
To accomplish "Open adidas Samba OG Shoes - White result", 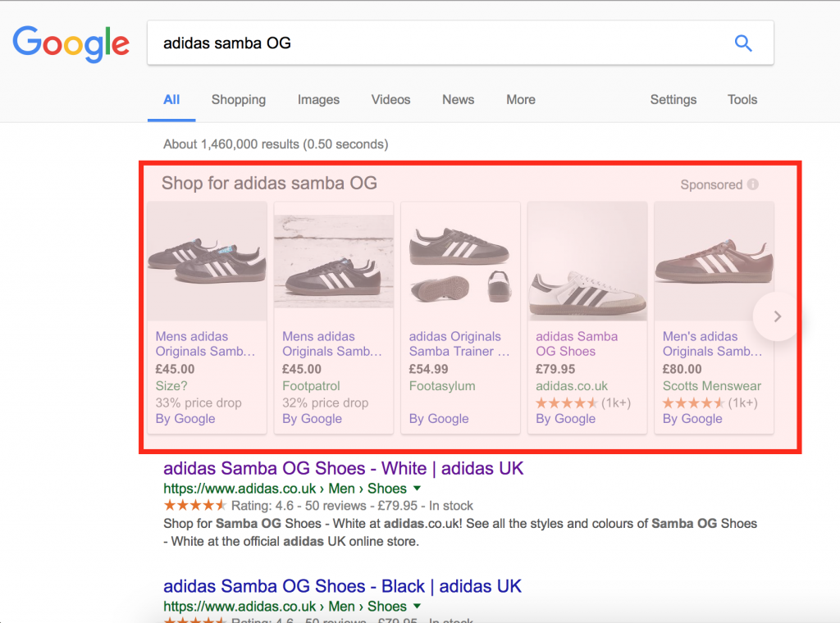I will coord(344,468).
